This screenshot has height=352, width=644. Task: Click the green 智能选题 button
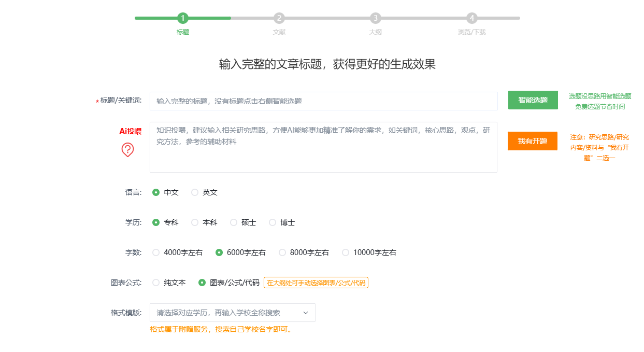[533, 100]
